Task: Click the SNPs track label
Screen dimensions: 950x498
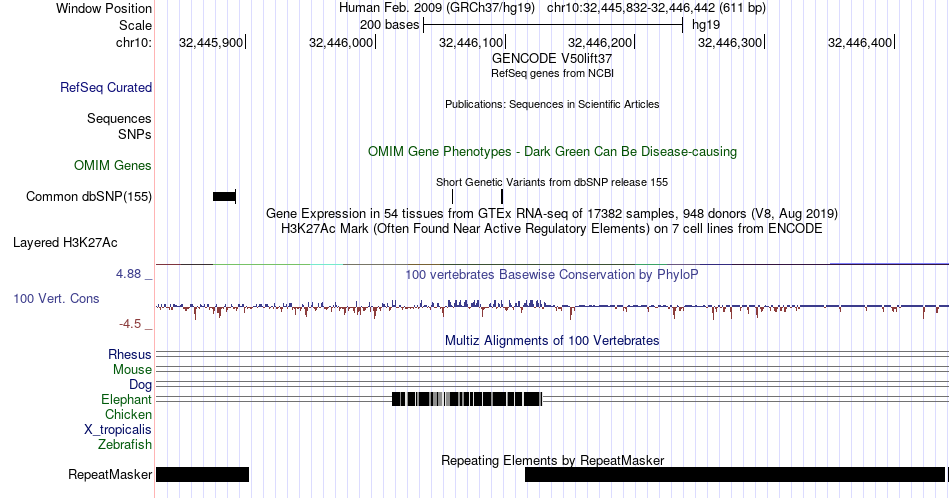Action: tap(135, 134)
